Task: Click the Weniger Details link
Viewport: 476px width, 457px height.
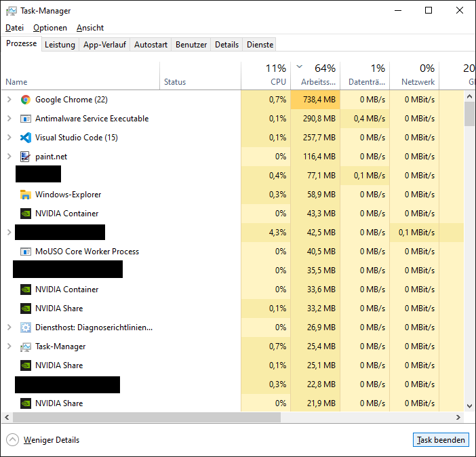Action: [52, 440]
